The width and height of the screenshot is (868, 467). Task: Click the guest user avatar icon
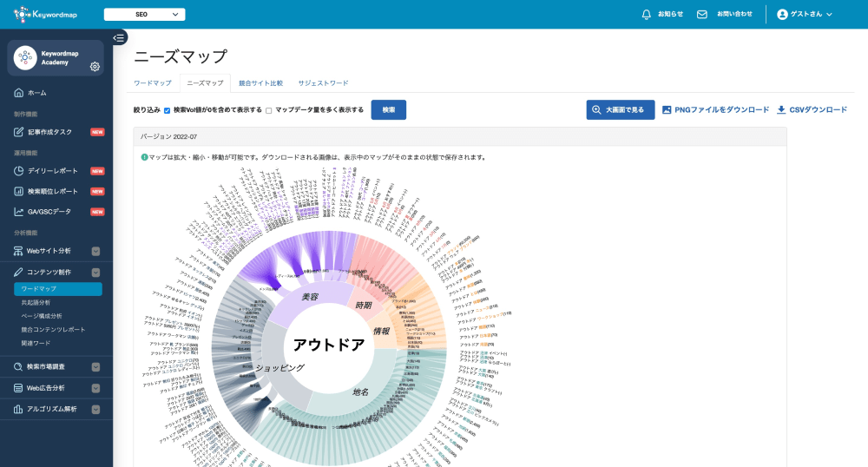pyautogui.click(x=782, y=15)
